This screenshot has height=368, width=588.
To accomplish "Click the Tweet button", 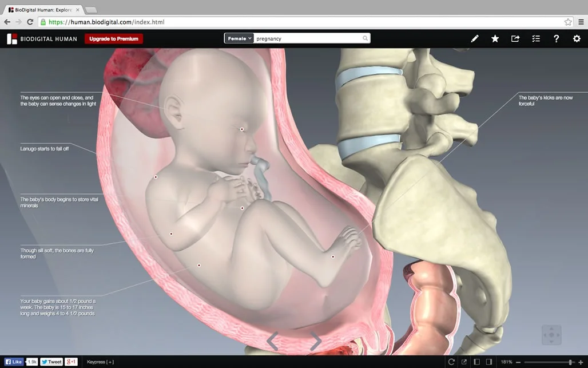I will click(51, 362).
